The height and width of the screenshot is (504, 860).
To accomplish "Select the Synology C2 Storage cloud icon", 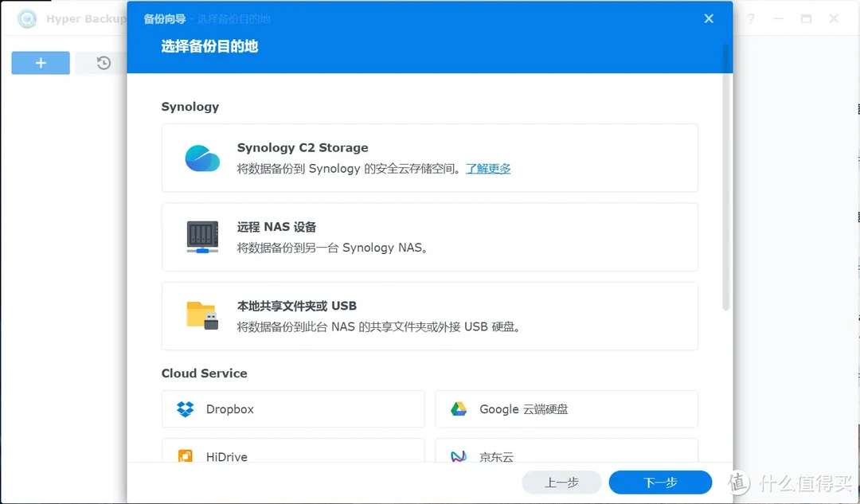I will 201,157.
